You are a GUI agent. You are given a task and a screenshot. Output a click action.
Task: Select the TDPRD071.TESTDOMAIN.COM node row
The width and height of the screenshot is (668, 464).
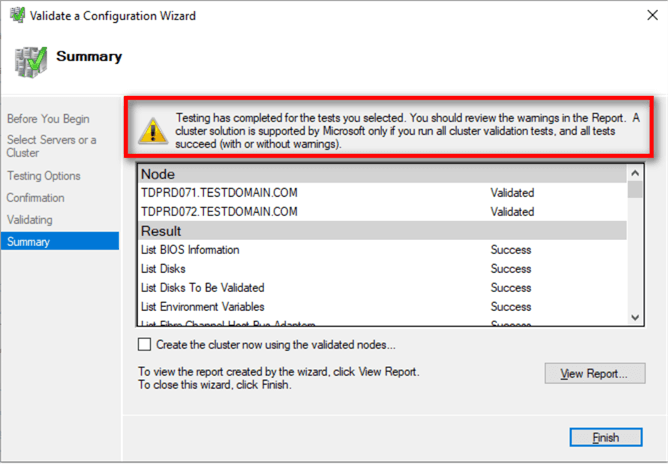pos(220,193)
